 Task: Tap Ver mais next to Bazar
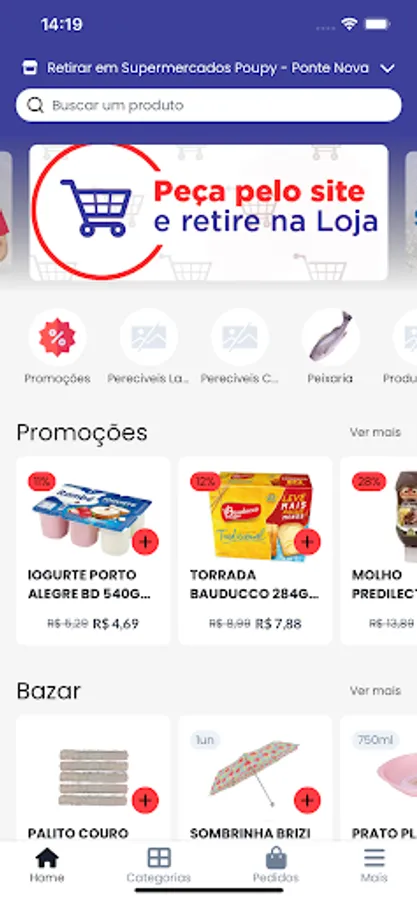pos(375,690)
